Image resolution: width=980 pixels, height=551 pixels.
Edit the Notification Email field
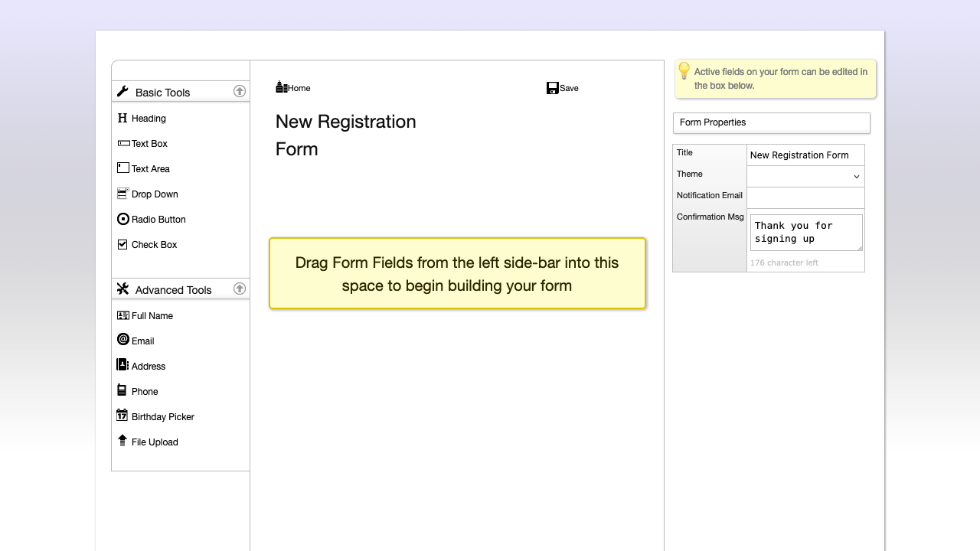pos(805,197)
